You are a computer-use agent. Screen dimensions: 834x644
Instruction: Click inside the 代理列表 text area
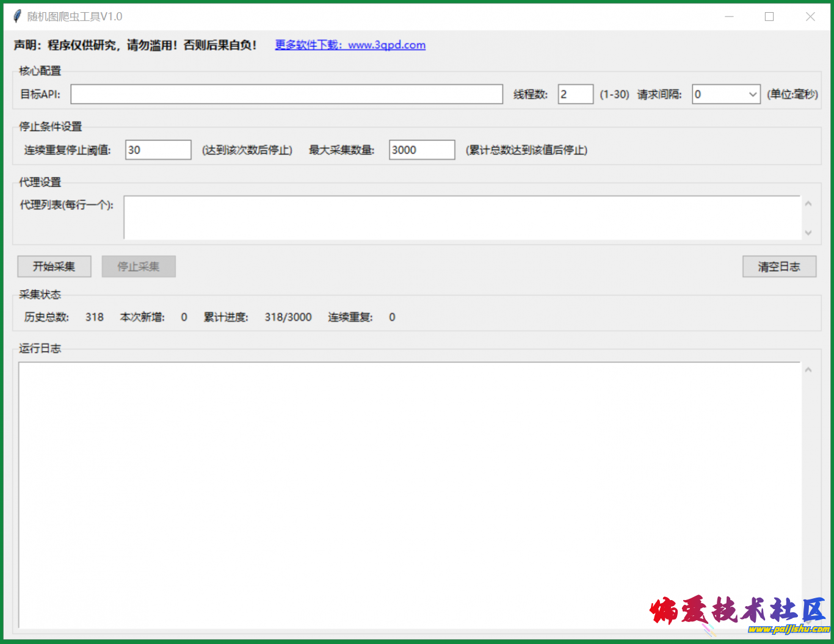pos(462,217)
